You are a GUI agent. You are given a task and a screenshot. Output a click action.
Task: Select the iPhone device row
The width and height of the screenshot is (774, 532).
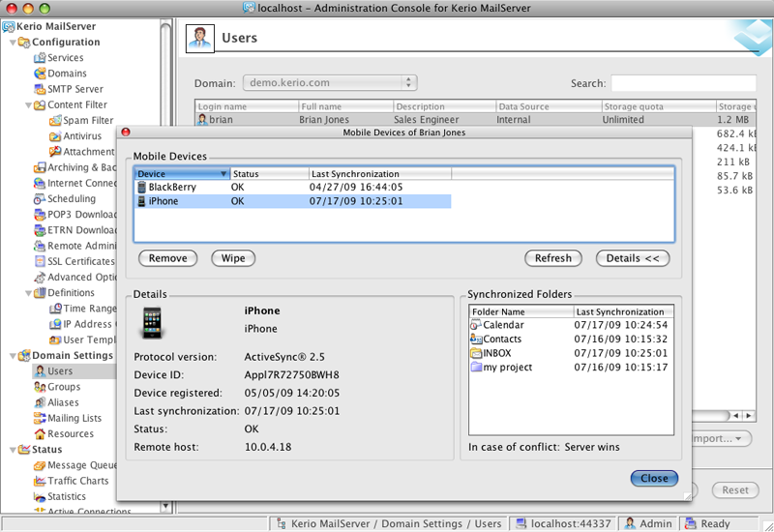pos(293,201)
